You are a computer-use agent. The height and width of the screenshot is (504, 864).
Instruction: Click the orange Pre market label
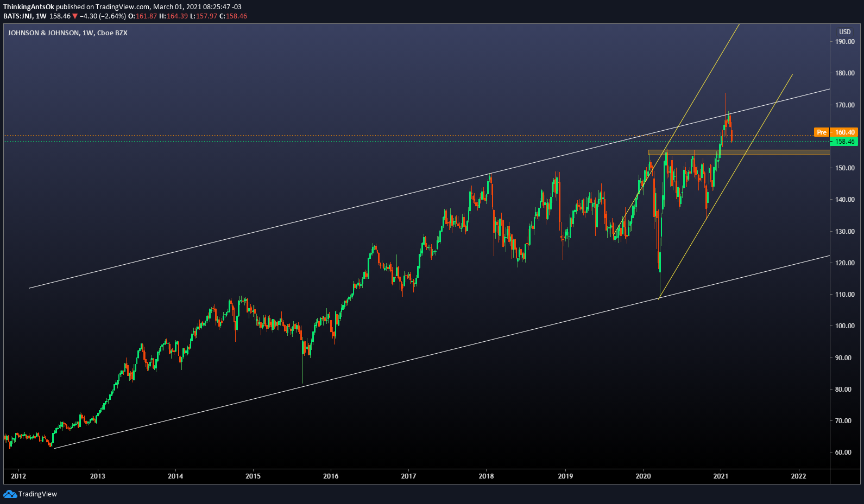(822, 132)
